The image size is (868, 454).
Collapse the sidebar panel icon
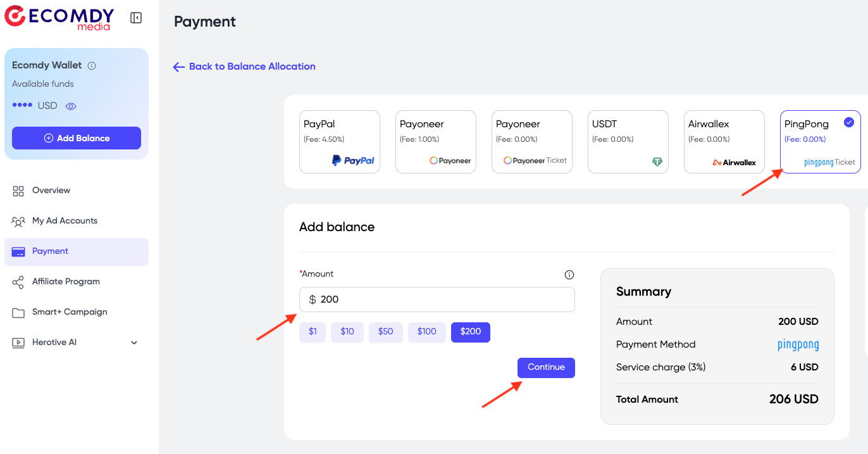pos(136,18)
